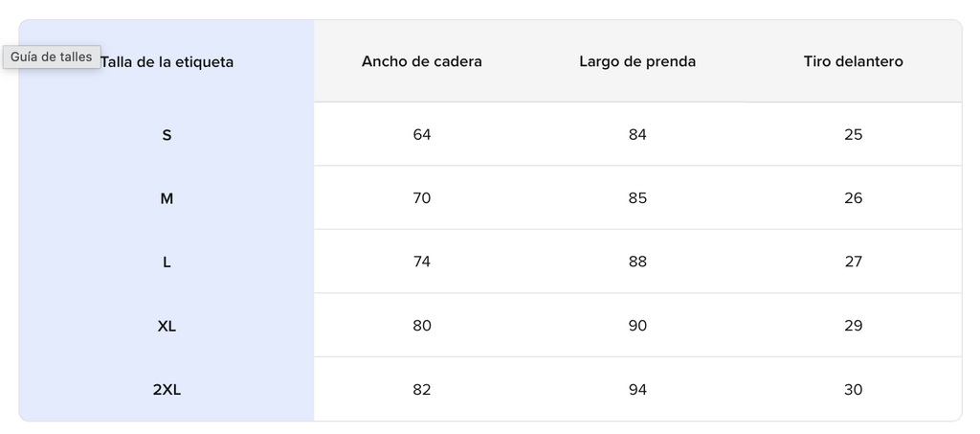
Task: Select the 2XL size row label
Action: 167,390
